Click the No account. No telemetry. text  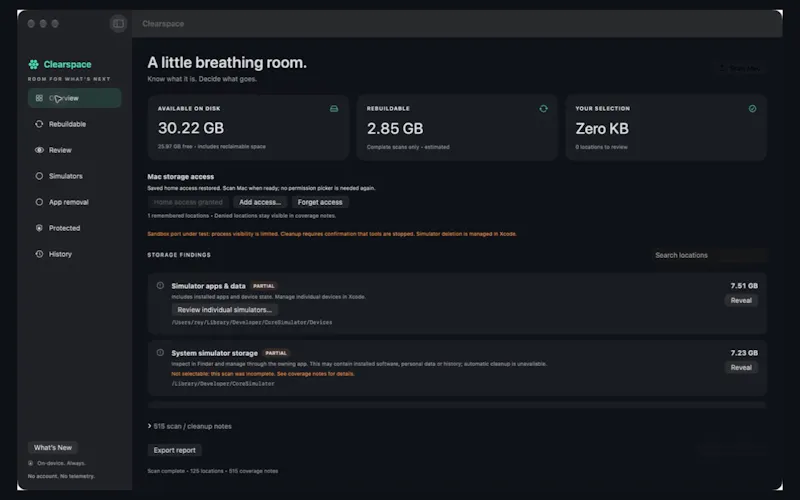pyautogui.click(x=61, y=476)
